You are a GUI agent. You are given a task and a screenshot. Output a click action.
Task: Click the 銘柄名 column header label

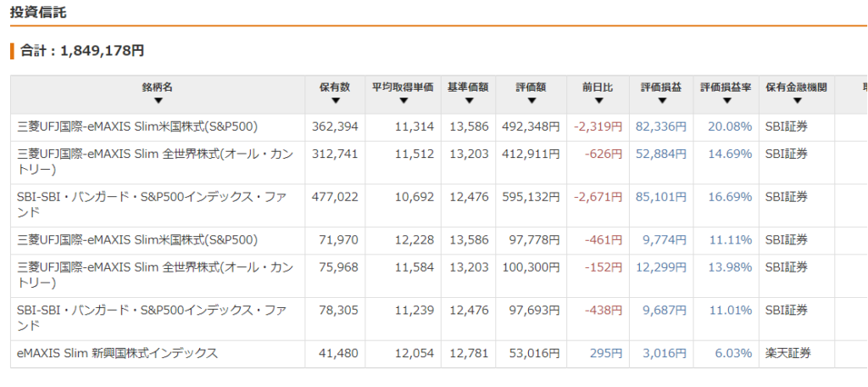[158, 87]
